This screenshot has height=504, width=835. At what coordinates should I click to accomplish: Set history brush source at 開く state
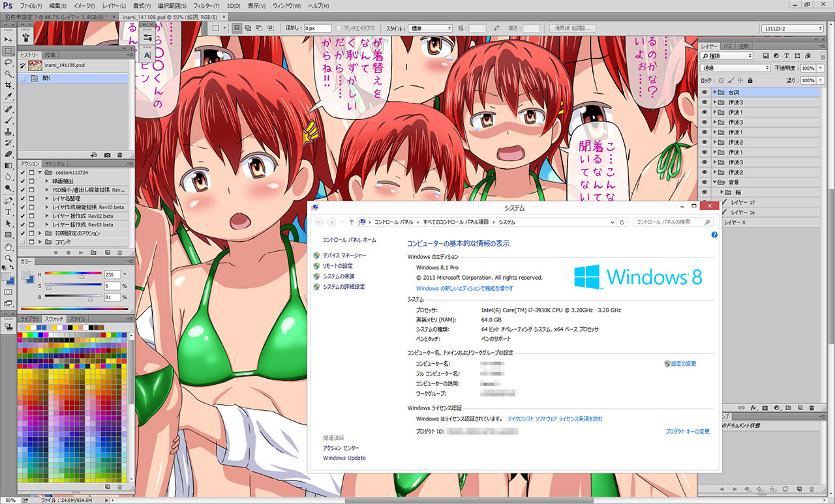tap(23, 78)
